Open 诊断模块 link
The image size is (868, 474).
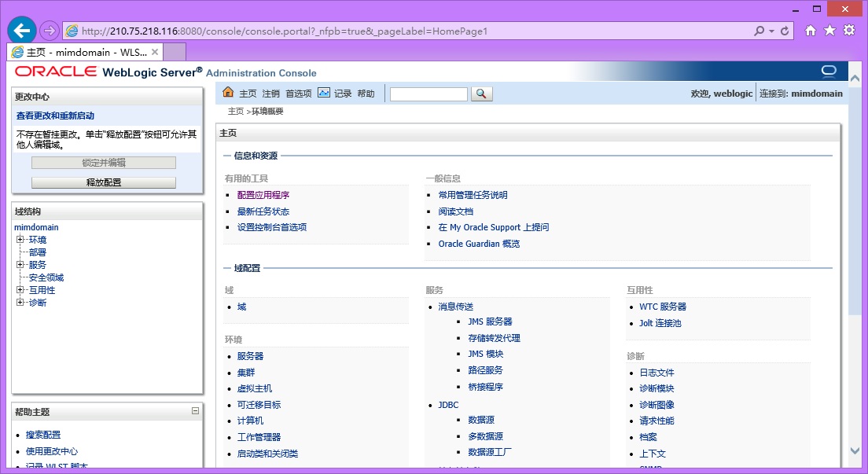click(x=657, y=388)
